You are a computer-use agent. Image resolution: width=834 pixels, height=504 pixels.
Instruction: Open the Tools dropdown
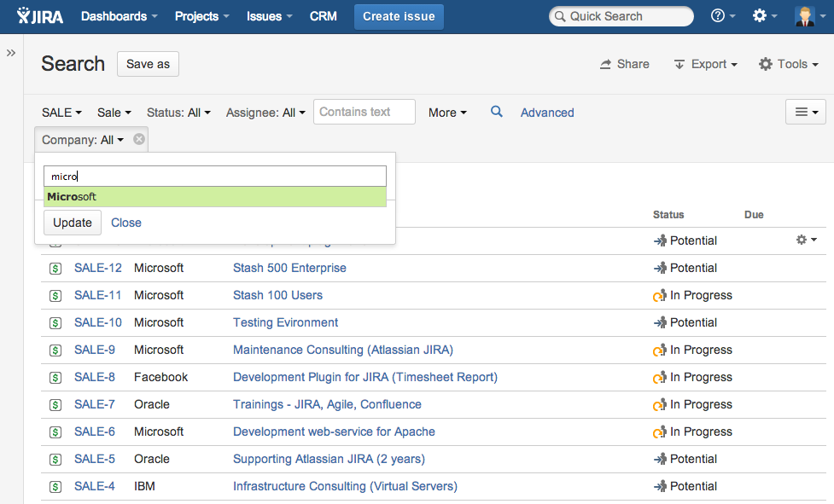click(788, 64)
